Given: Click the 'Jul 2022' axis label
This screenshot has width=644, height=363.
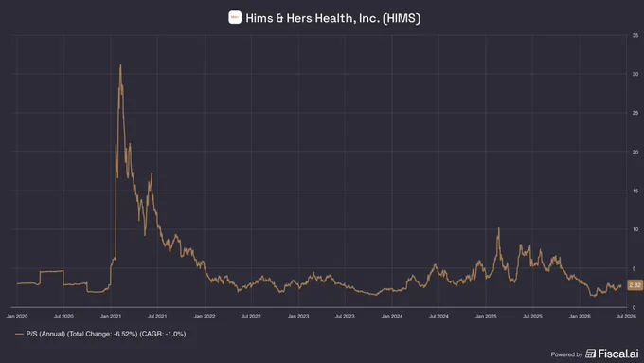Looking at the screenshot, I should point(251,317).
